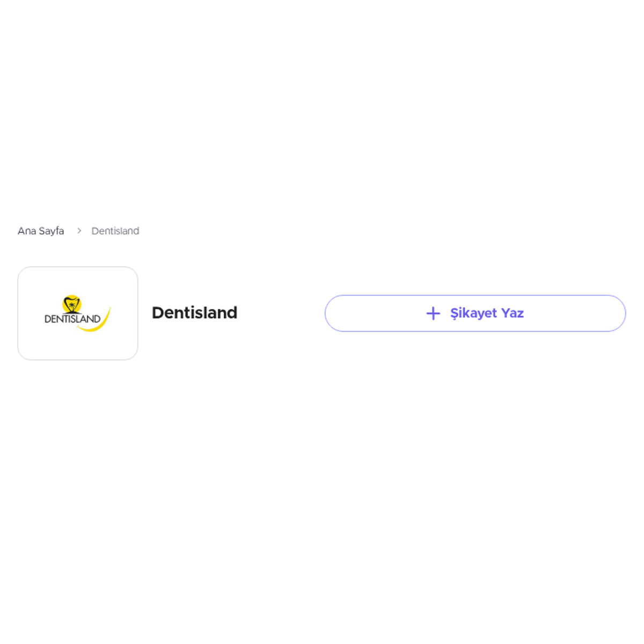Click the yellow tooth emblem in logo
This screenshot has height=644, width=644.
(x=71, y=304)
